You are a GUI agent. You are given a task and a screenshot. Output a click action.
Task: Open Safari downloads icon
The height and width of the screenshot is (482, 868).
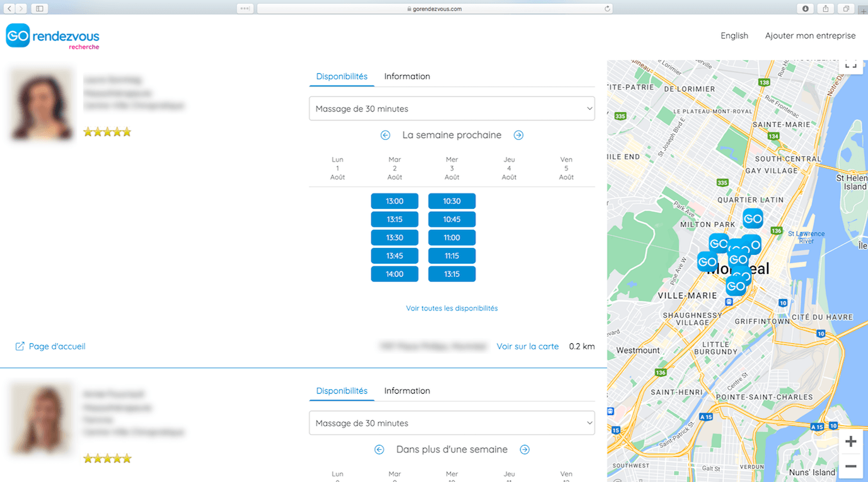(x=806, y=9)
